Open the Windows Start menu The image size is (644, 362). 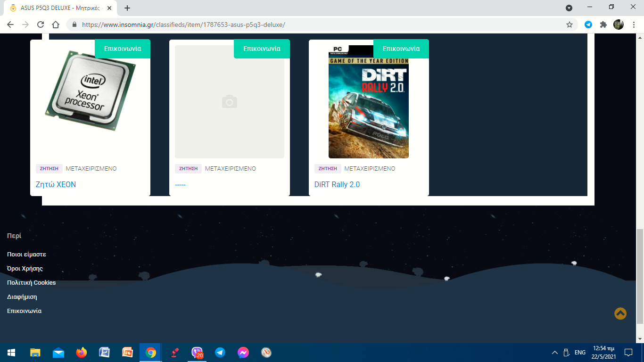point(11,353)
